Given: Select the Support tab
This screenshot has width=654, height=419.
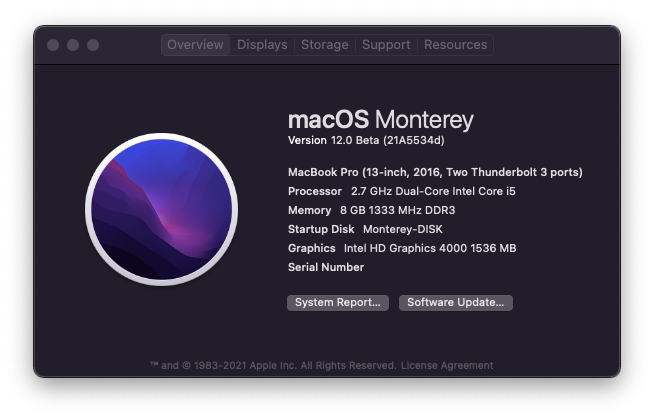Looking at the screenshot, I should tap(386, 45).
